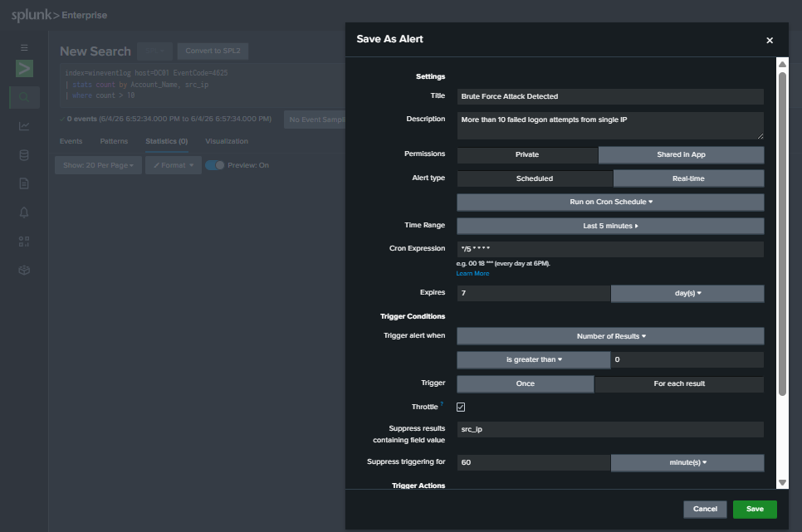Set Permissions to Shared in App
The height and width of the screenshot is (532, 802).
(682, 154)
